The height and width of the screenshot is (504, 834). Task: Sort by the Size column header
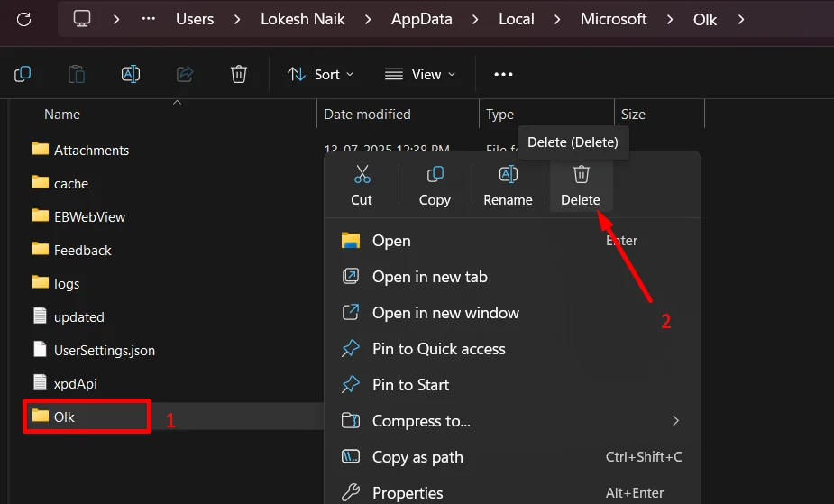[633, 115]
